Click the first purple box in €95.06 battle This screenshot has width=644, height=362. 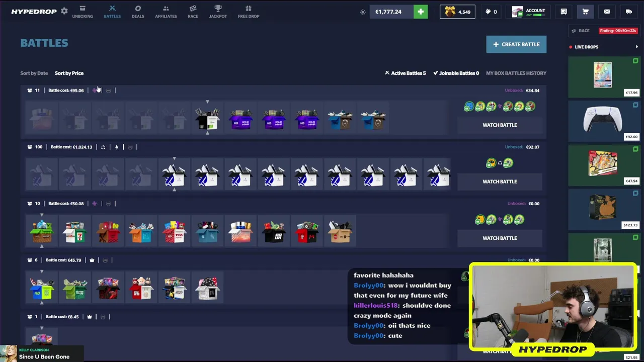point(240,119)
